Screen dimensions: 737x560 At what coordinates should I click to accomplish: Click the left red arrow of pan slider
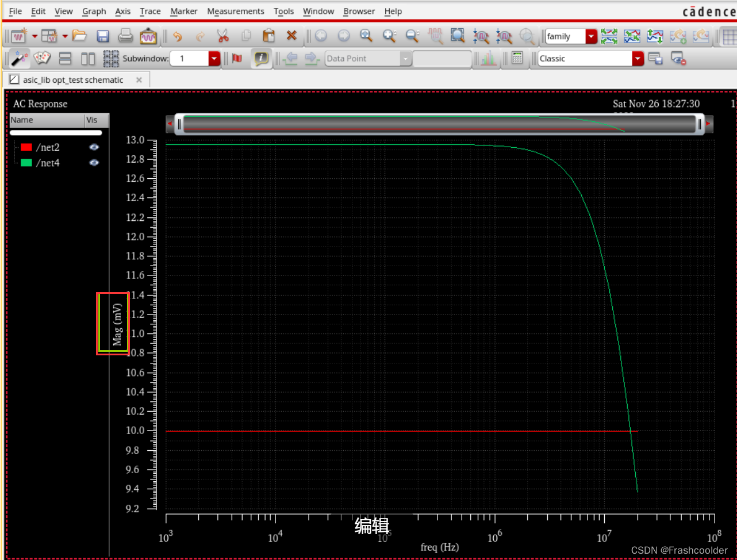pos(170,124)
